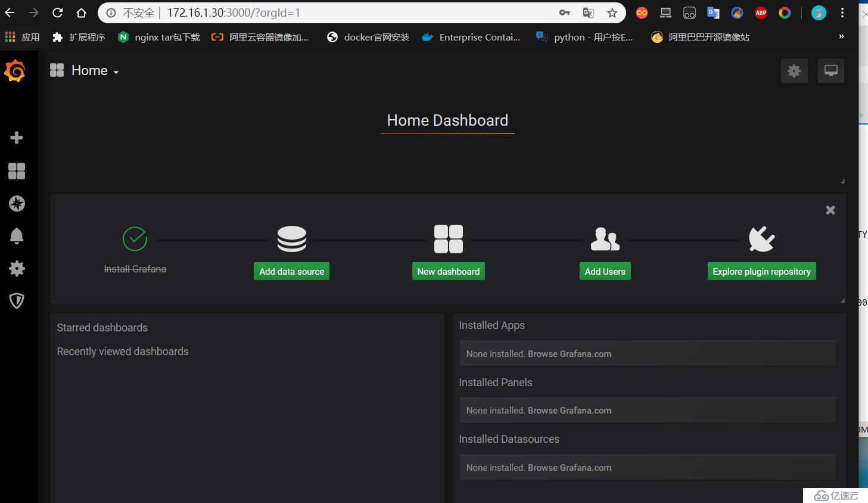Click the Add Users button

click(605, 271)
